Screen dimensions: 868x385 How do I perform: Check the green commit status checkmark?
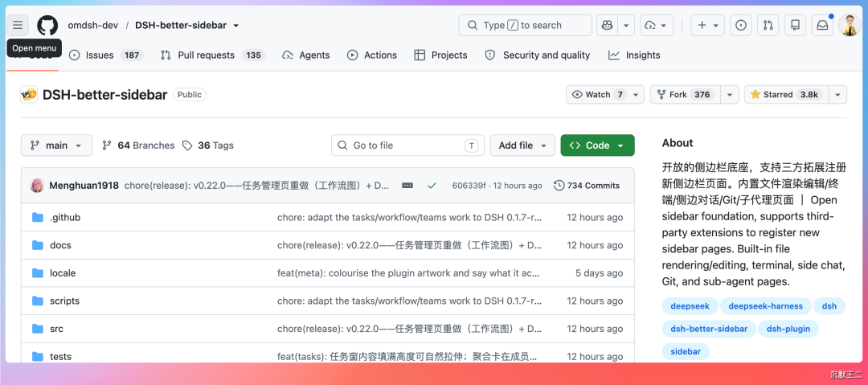pyautogui.click(x=432, y=186)
